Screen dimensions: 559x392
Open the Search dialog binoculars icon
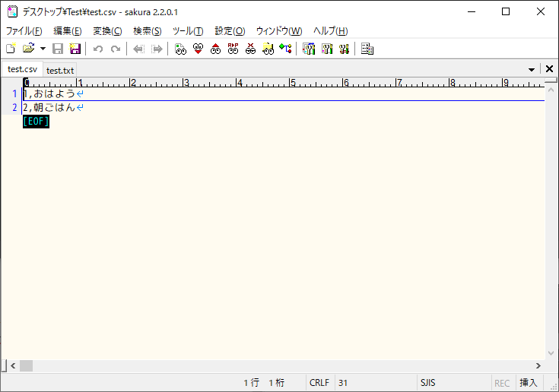[180, 49]
